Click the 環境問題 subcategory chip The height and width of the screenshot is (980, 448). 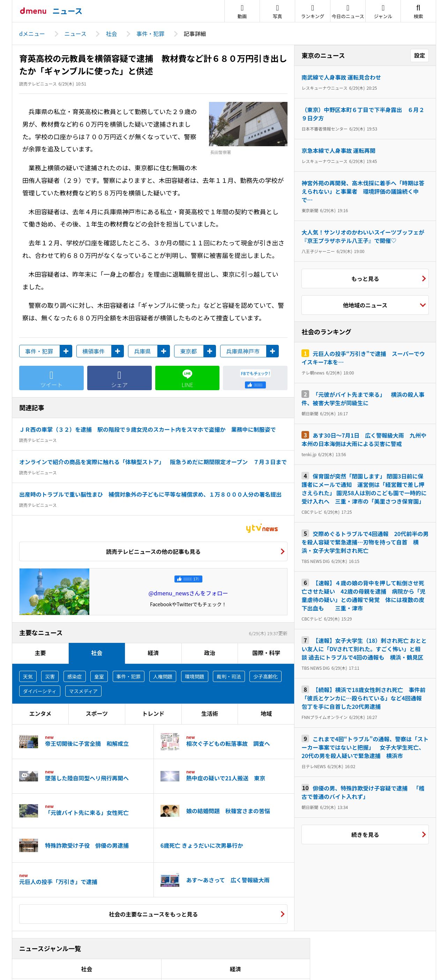194,676
